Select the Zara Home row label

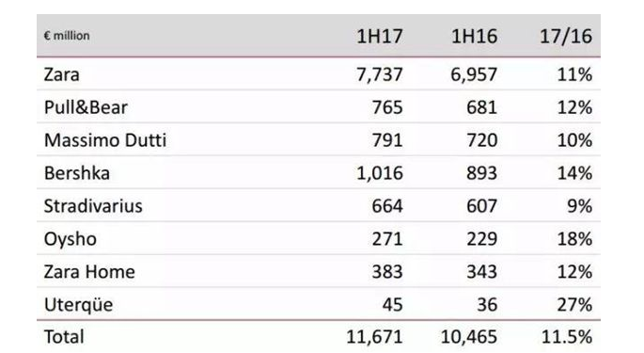(89, 272)
